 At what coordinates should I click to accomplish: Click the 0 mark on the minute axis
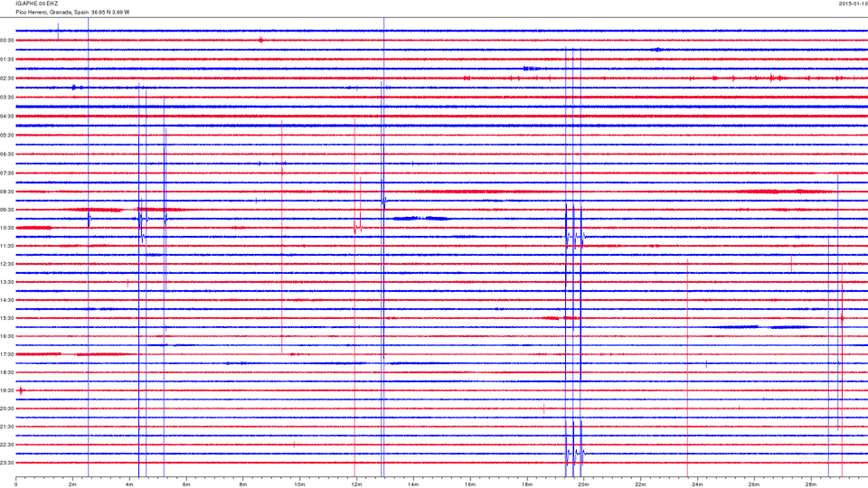click(16, 484)
